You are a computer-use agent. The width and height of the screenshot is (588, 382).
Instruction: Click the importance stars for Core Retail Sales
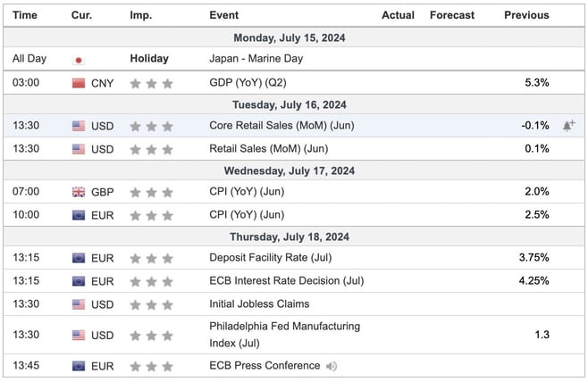point(152,126)
